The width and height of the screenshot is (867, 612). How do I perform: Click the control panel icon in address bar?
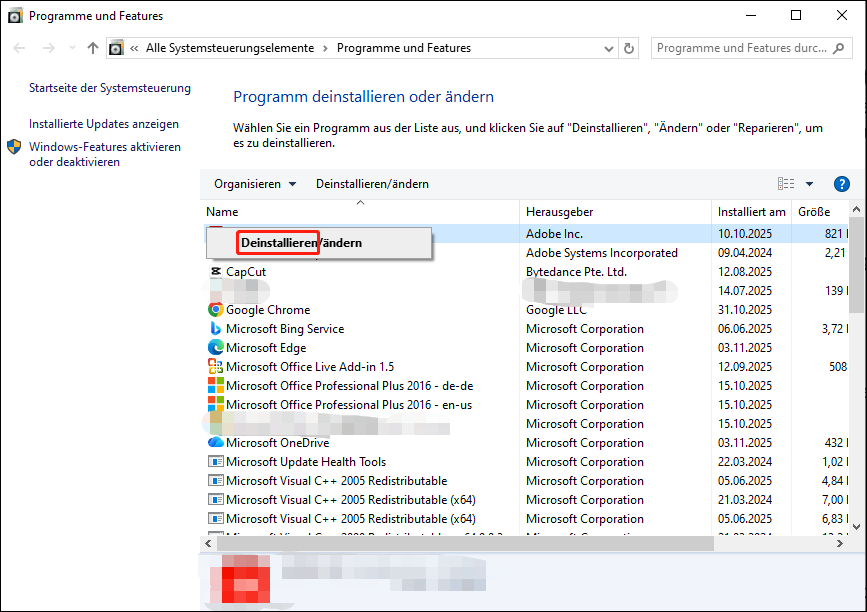click(x=116, y=48)
